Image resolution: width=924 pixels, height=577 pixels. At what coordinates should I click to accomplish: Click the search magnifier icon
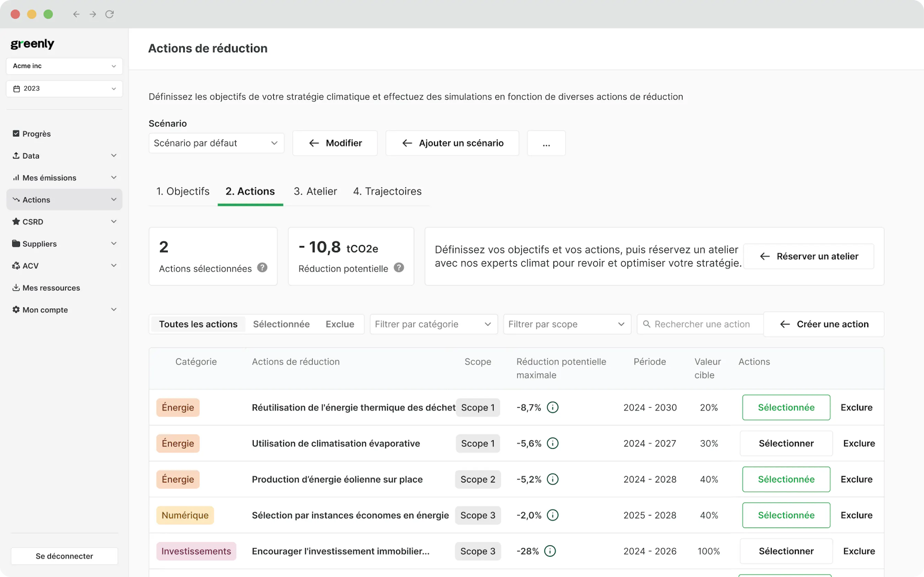647,324
